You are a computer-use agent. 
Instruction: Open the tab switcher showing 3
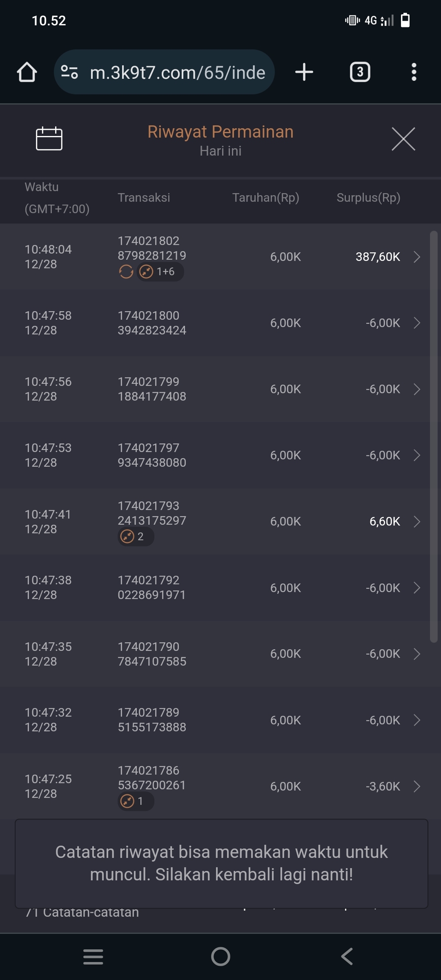click(x=360, y=72)
